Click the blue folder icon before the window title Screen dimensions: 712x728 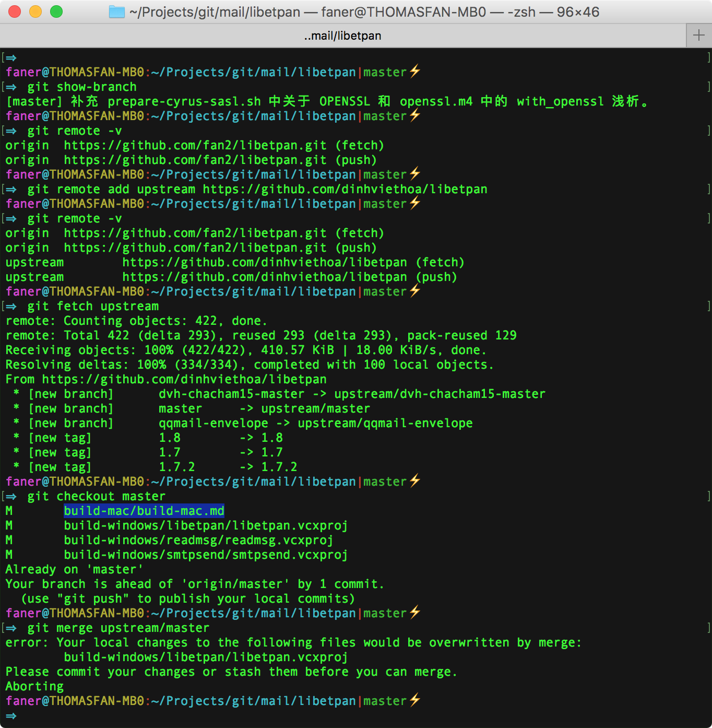[x=118, y=11]
